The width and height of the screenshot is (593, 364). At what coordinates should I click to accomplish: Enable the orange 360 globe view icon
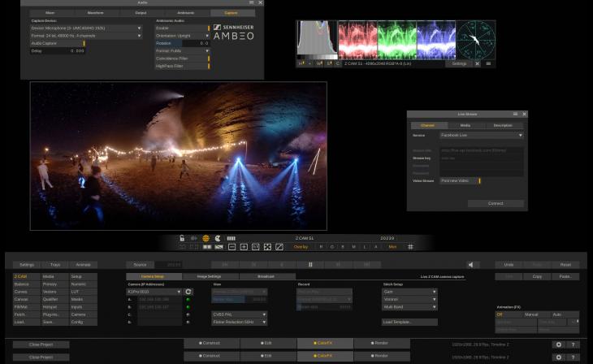(206, 238)
